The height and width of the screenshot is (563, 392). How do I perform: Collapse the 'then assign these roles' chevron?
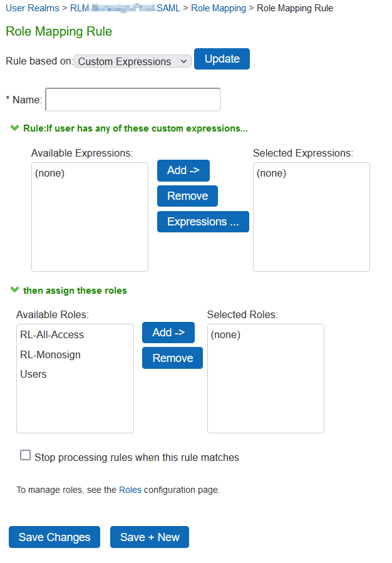pos(15,290)
